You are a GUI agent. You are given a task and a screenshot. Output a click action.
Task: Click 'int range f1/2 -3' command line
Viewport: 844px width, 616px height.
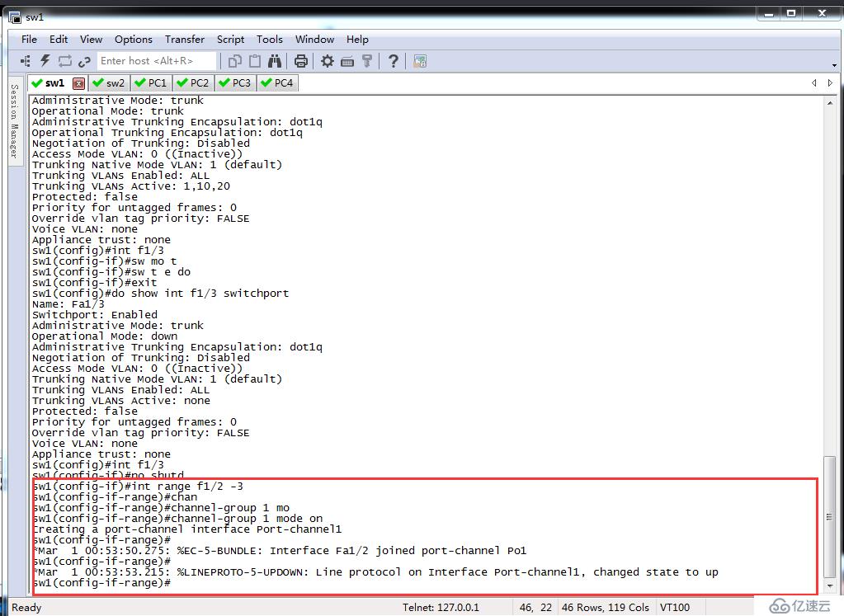pyautogui.click(x=138, y=487)
